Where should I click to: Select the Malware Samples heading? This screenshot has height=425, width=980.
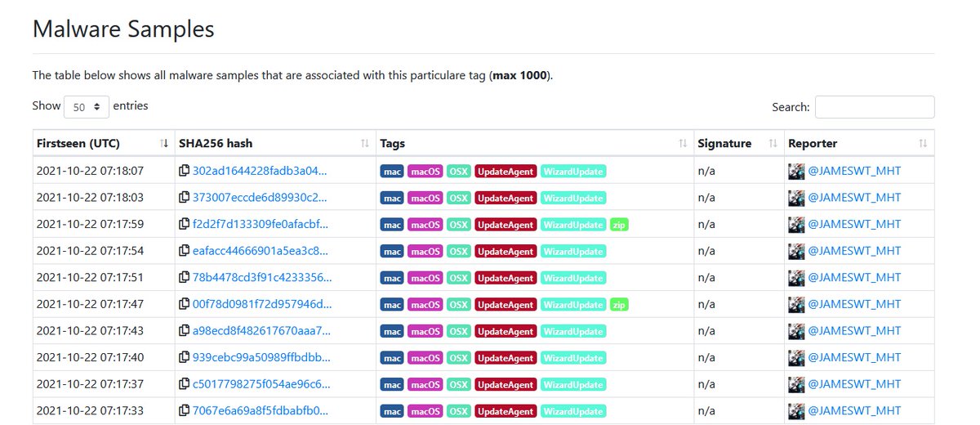pos(123,29)
